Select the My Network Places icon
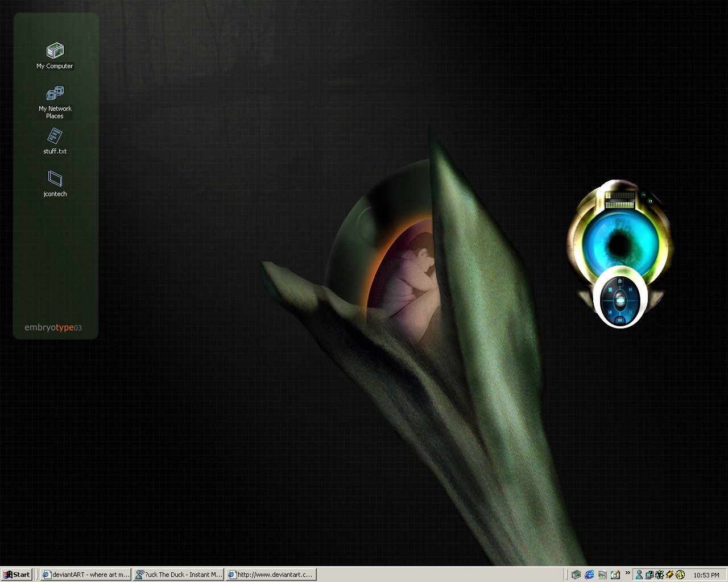 [55, 102]
